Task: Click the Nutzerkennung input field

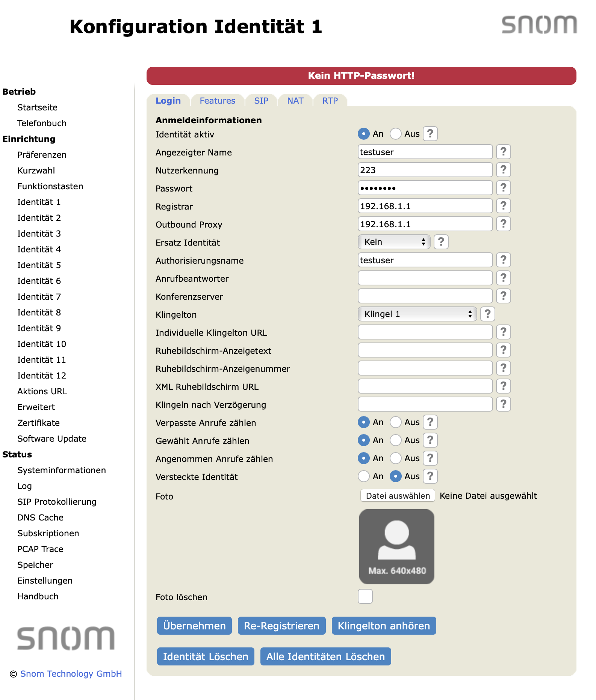Action: pos(425,170)
